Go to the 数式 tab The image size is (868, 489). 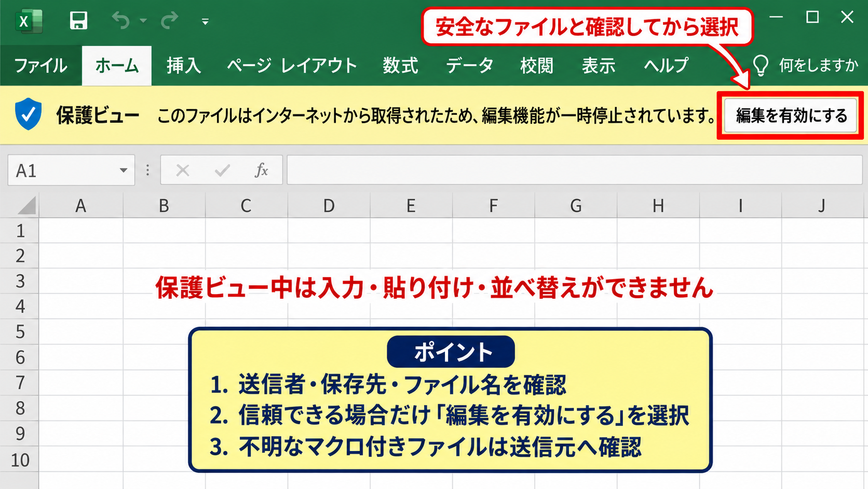point(400,65)
